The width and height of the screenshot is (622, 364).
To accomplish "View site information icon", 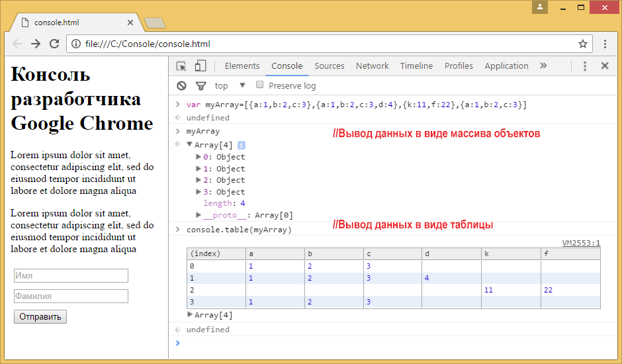I will 76,44.
